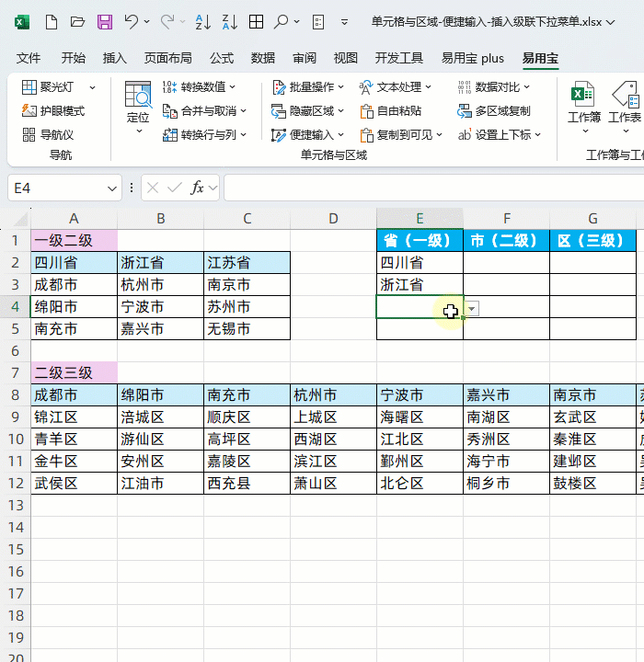
Task: Expand the Name Box dropdown arrow
Action: pos(112,188)
